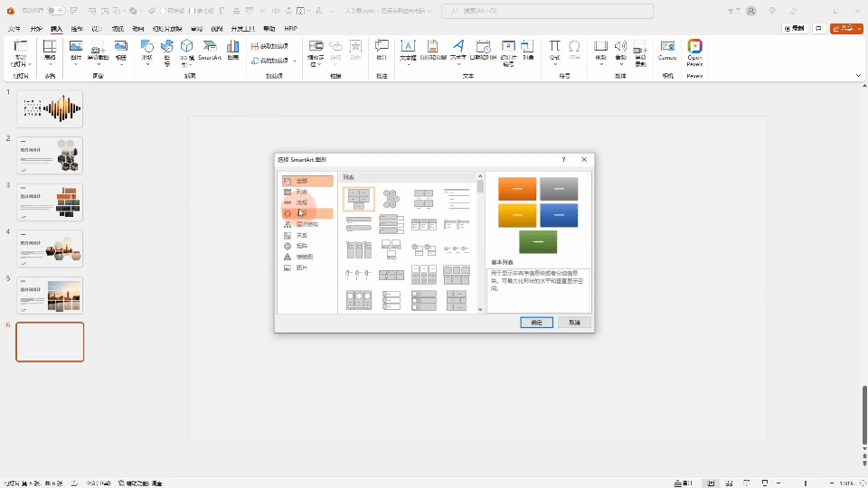The height and width of the screenshot is (488, 868).
Task: Click the orange 共享 (Share) button
Action: tap(846, 28)
